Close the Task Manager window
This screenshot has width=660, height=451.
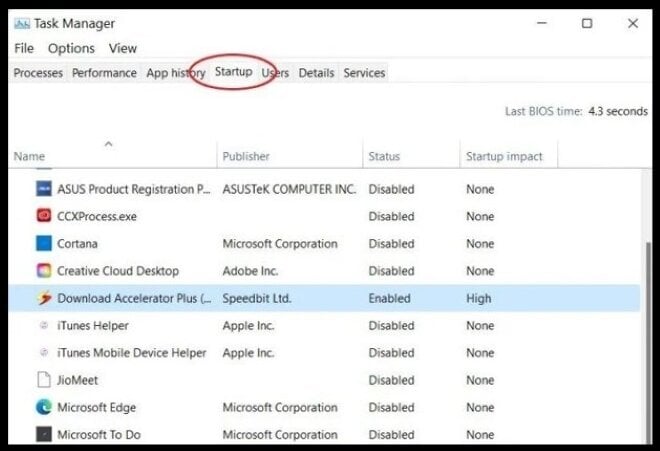pos(633,23)
